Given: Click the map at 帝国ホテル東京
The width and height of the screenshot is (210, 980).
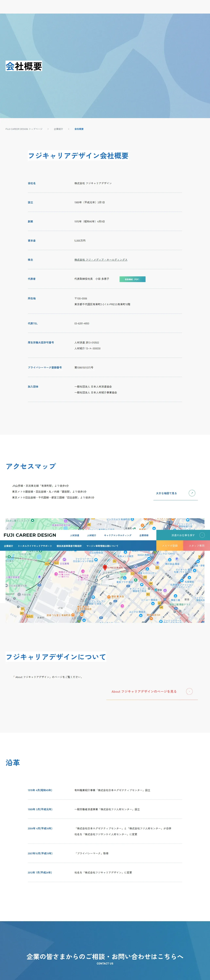Looking at the screenshot, I should click(x=67, y=572).
